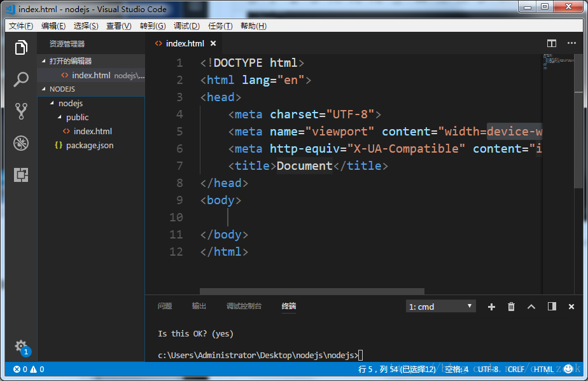Open package.json in the file tree
Image resolution: width=588 pixels, height=381 pixels.
[x=90, y=146]
